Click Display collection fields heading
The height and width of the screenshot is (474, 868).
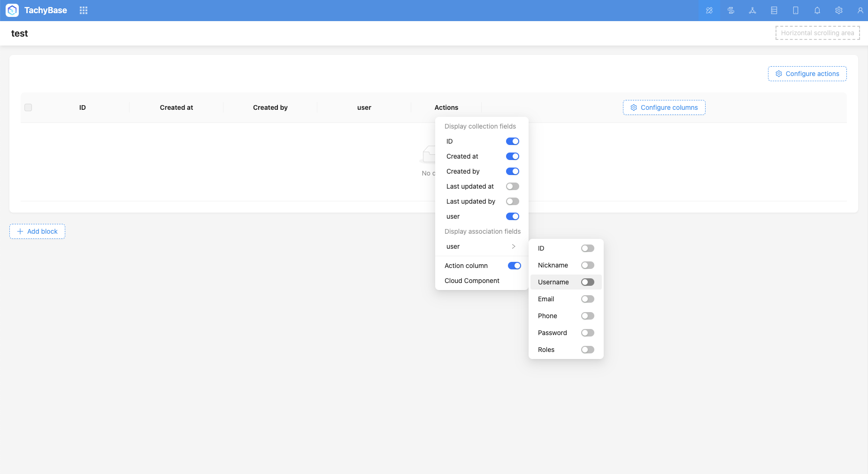(480, 126)
